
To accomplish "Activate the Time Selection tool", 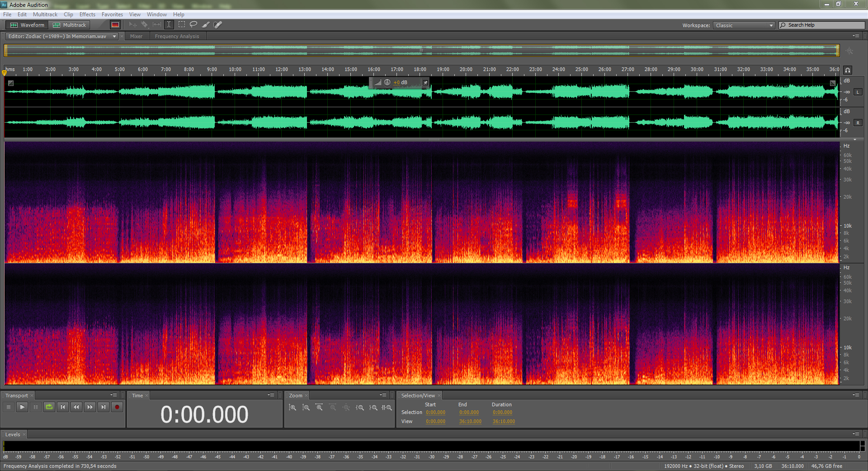I will click(x=169, y=24).
